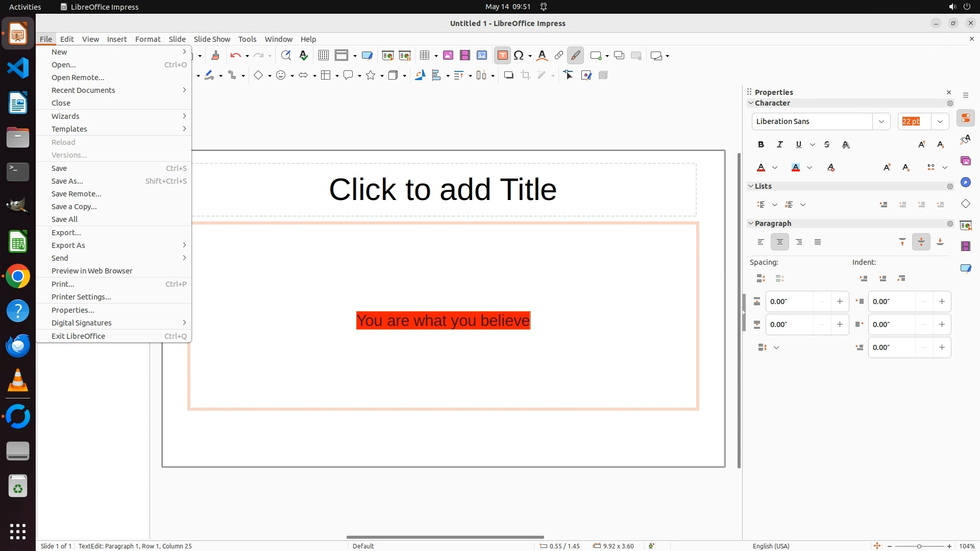This screenshot has width=980, height=551.
Task: Click red Font Color swatch button
Action: point(761,168)
